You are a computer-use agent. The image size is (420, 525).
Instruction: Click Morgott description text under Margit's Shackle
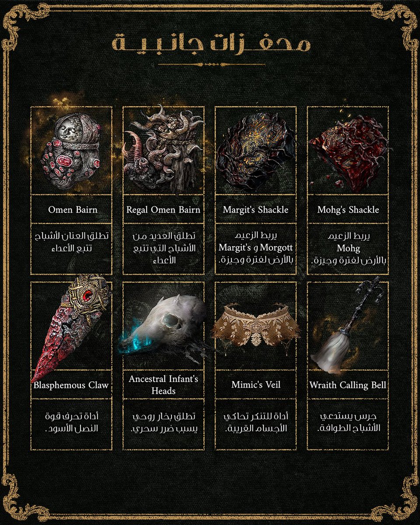[x=255, y=248]
